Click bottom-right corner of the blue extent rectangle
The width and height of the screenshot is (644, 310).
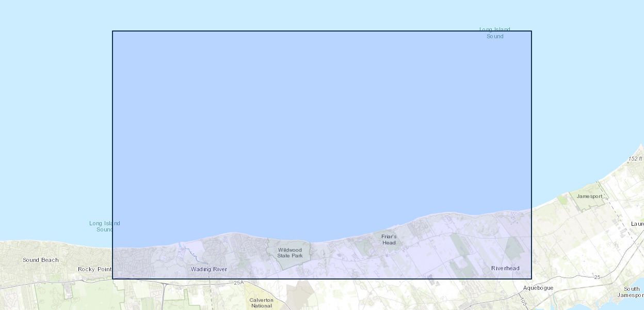tap(532, 279)
